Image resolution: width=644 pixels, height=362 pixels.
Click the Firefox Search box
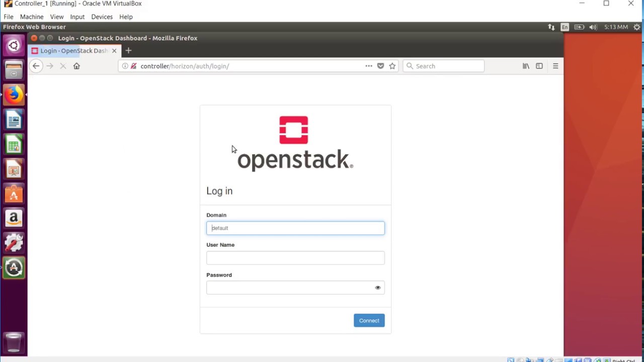click(x=443, y=66)
